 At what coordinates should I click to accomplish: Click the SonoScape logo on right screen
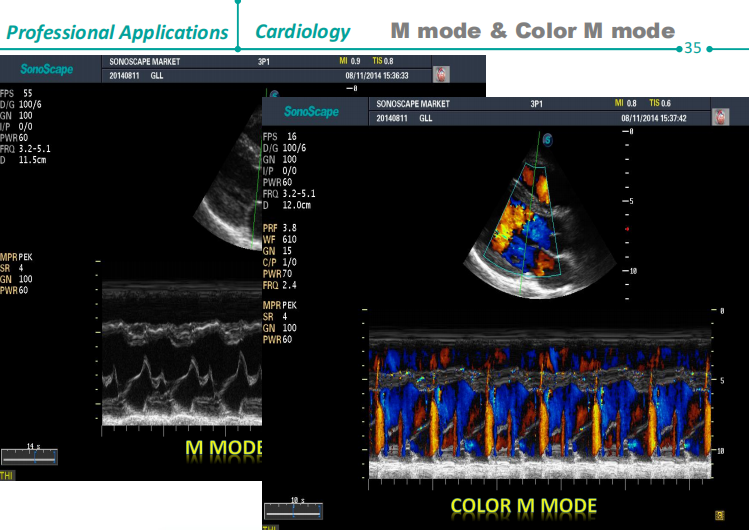[x=311, y=111]
